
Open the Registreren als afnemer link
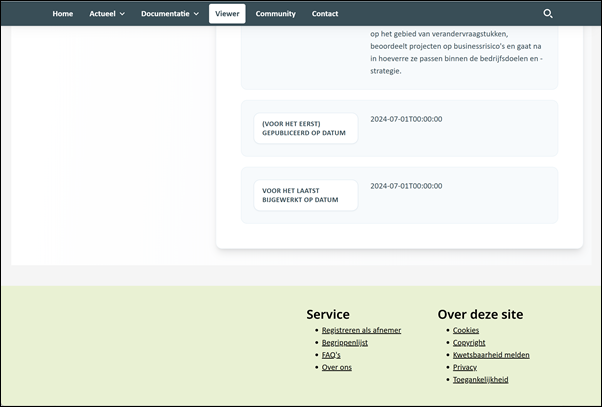click(x=361, y=330)
